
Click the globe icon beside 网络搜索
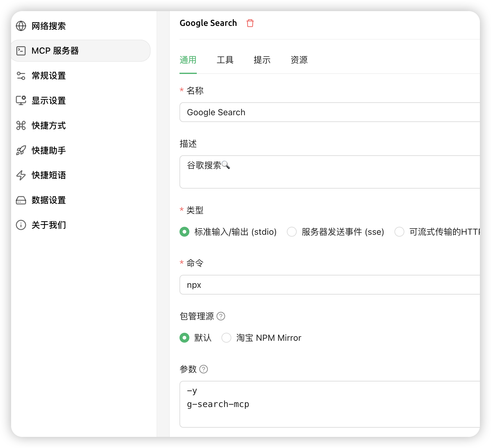point(21,26)
